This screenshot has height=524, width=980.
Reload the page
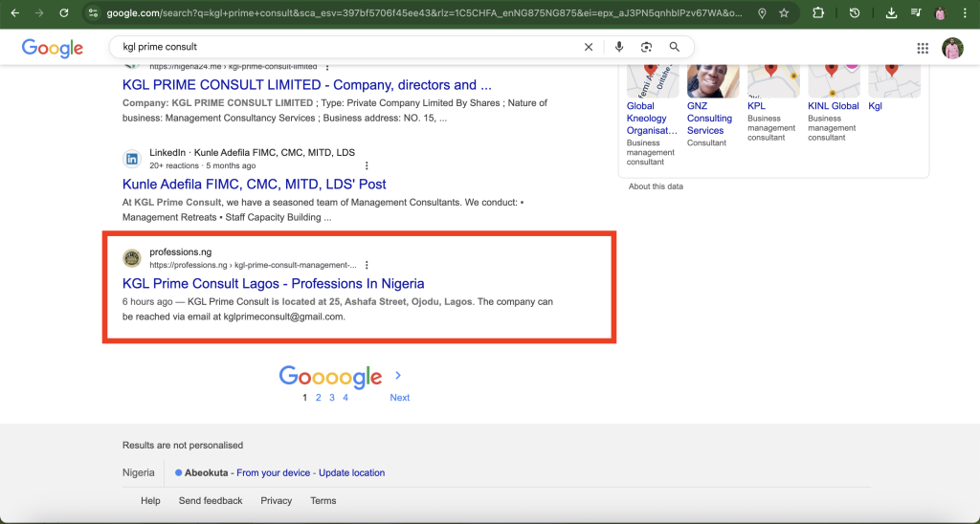pos(64,12)
